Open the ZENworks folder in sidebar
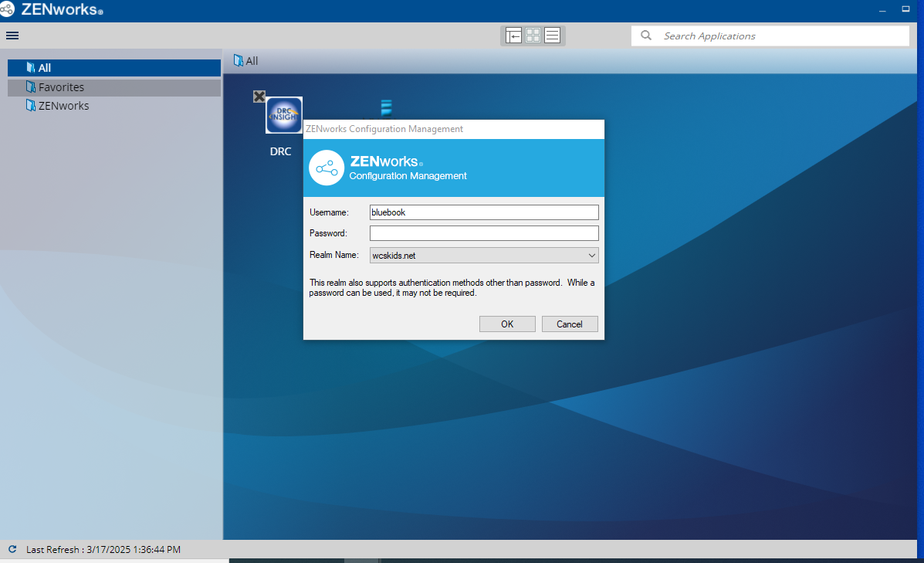Screen dimensions: 924x563 point(63,106)
